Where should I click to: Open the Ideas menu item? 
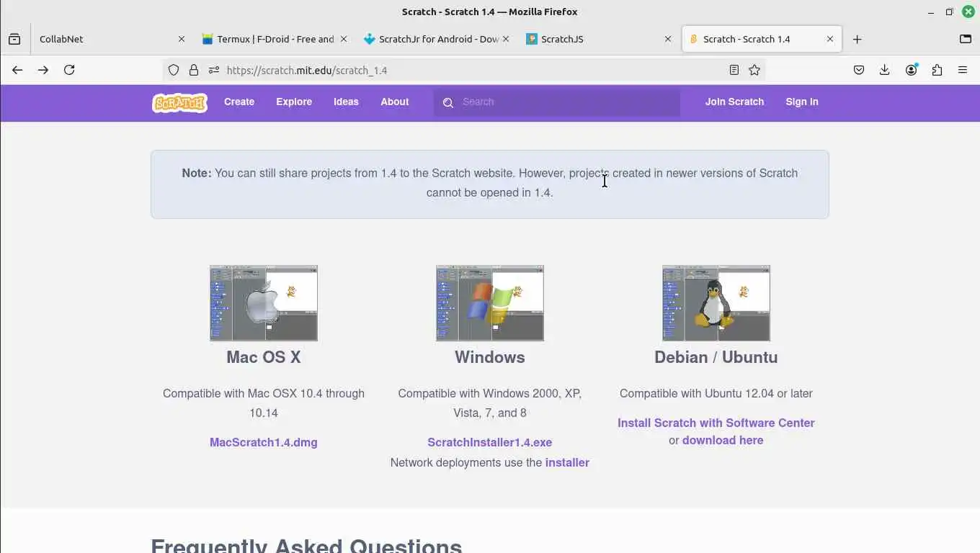coord(346,102)
